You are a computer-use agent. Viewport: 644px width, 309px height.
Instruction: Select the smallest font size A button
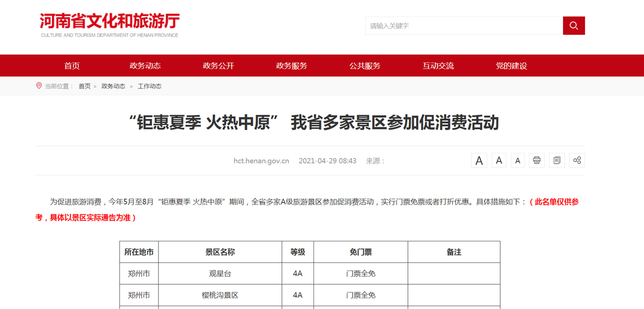coord(517,160)
